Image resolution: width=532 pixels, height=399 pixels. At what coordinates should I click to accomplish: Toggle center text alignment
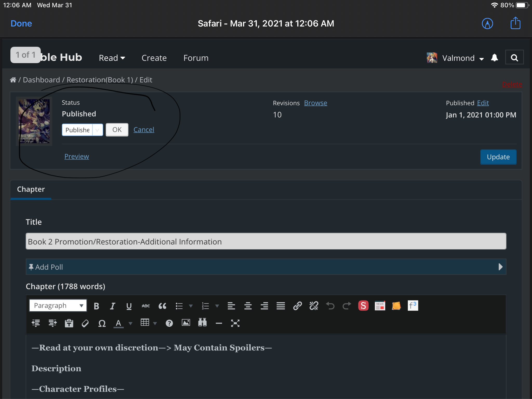(248, 306)
